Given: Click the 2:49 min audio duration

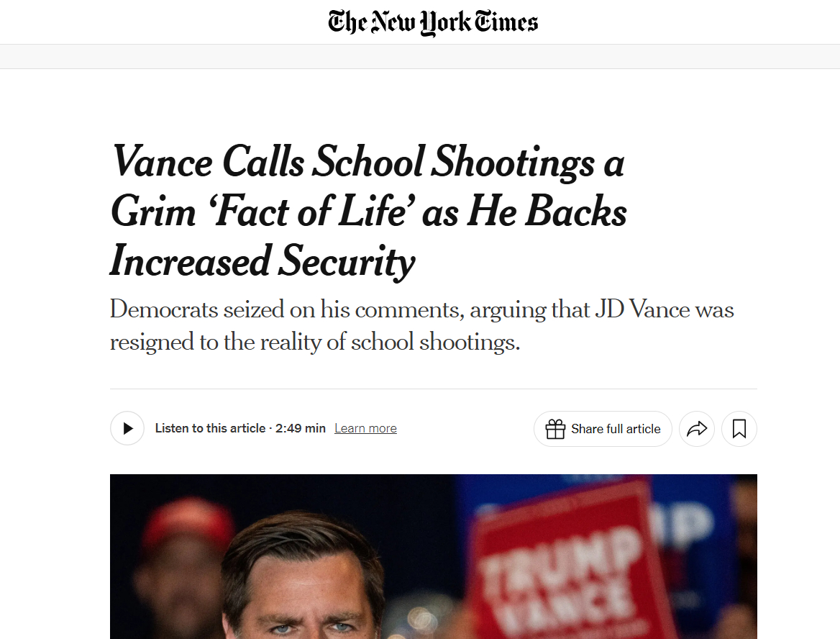Looking at the screenshot, I should tap(301, 429).
